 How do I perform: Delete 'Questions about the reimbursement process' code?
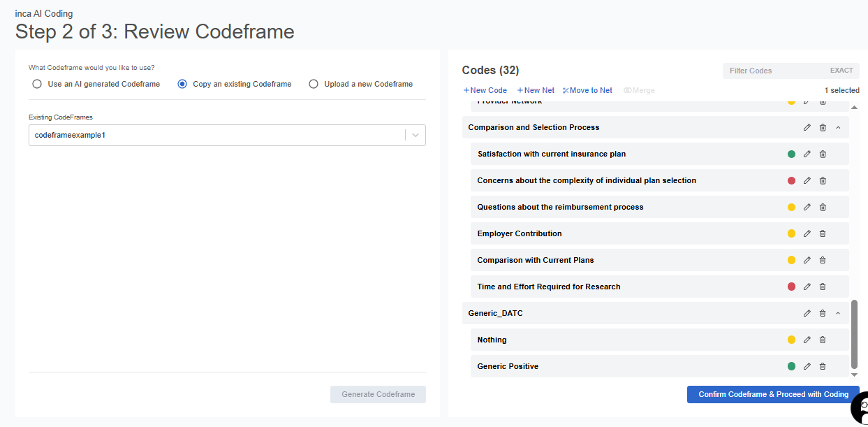pos(823,207)
